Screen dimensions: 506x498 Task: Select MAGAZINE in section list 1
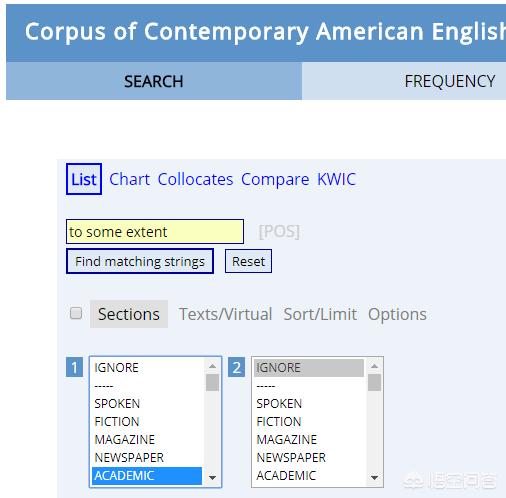click(x=147, y=439)
